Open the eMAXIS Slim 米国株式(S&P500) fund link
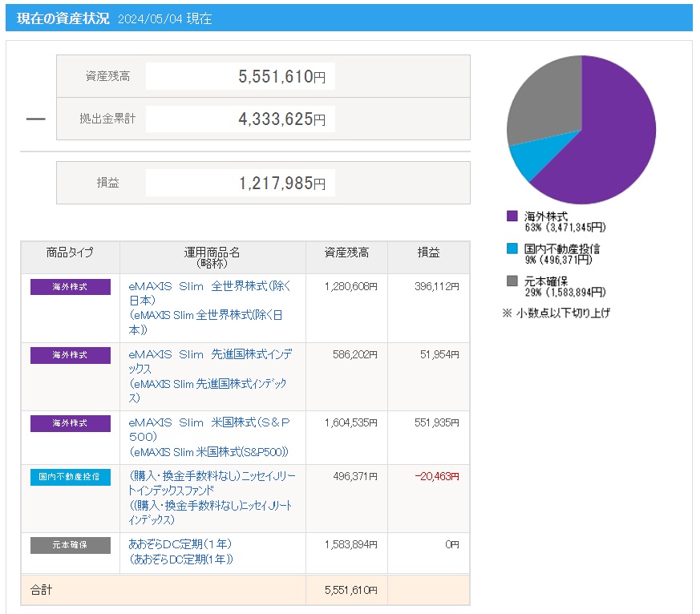The image size is (700, 614). point(209,422)
